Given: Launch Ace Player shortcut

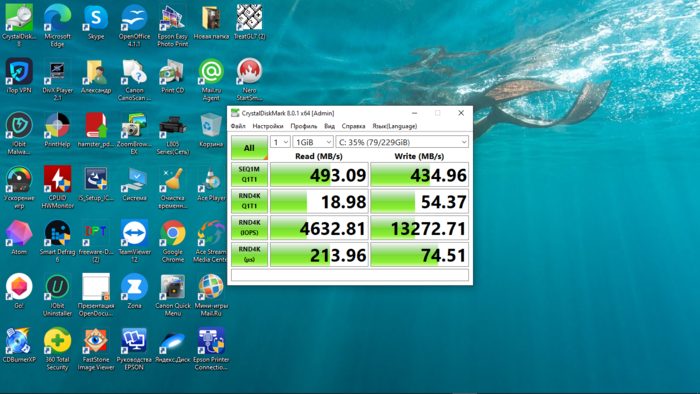Looking at the screenshot, I should pos(211,184).
